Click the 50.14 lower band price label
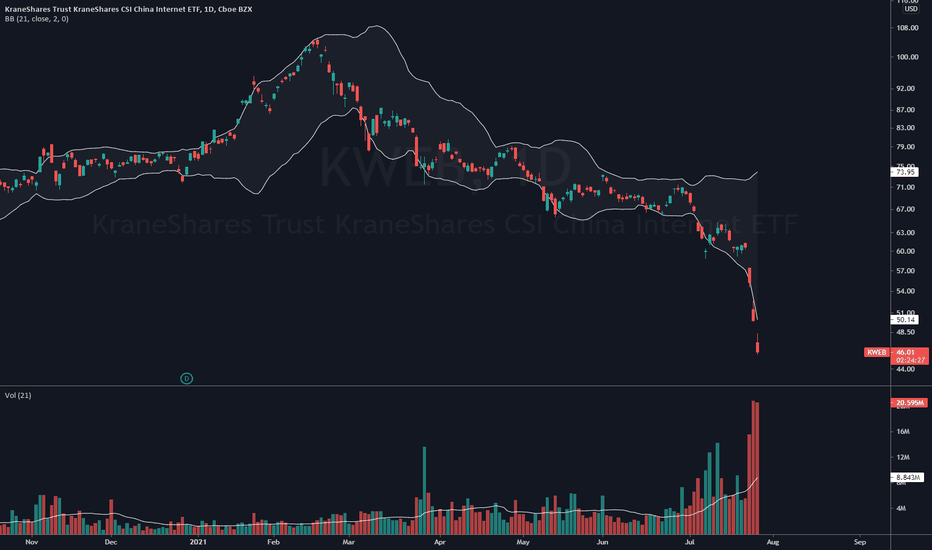This screenshot has height=550, width=932. coord(905,320)
